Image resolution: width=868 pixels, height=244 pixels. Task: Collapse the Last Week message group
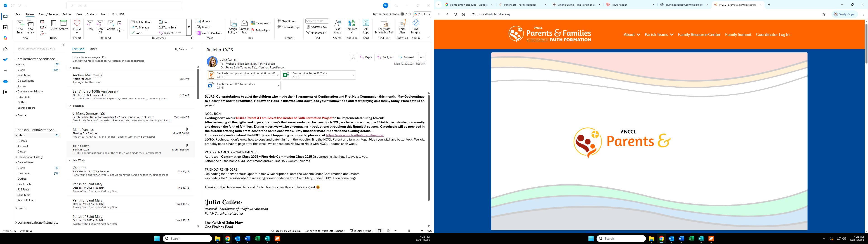click(70, 160)
